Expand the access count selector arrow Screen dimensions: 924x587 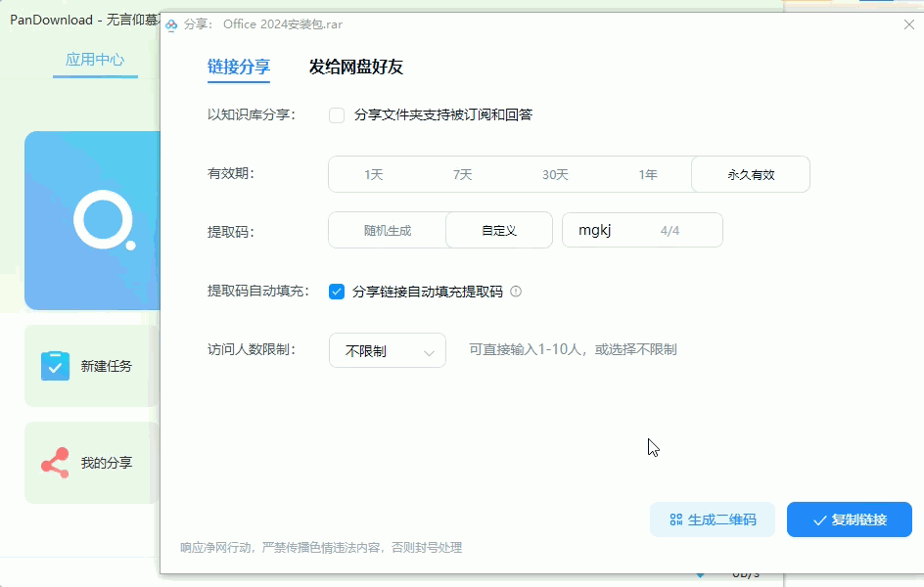tap(433, 350)
